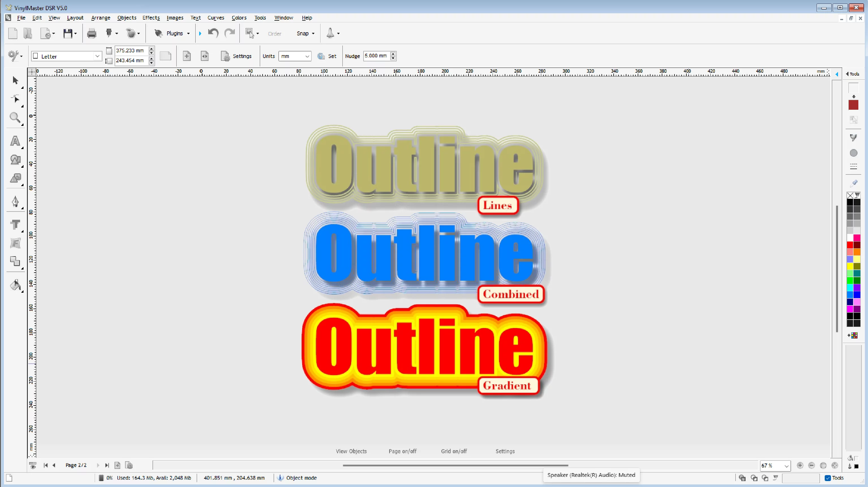868x487 pixels.
Task: Click the zoom in plus icon
Action: pyautogui.click(x=800, y=465)
